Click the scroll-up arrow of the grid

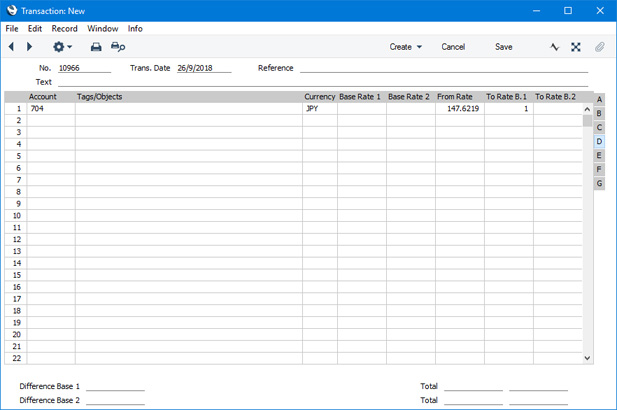pos(587,109)
